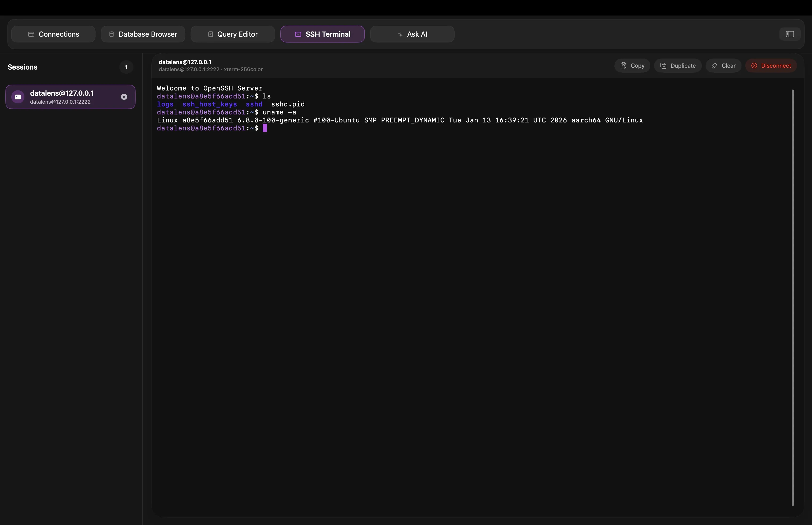Click 'ssh_host_keys' in ls output
The image size is (812, 525).
tap(210, 104)
